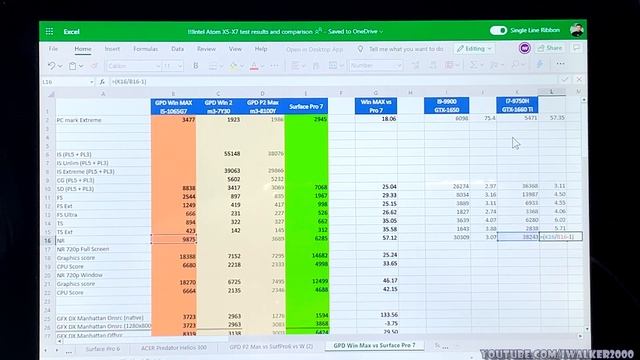Click the fx insert function icon
Image resolution: width=640 pixels, height=360 pixels.
[x=102, y=82]
